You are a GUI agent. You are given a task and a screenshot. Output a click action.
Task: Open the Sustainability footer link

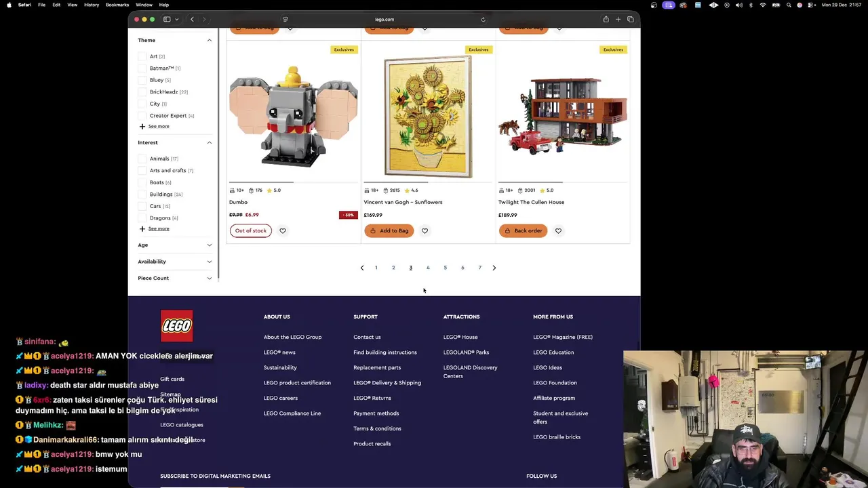[280, 367]
